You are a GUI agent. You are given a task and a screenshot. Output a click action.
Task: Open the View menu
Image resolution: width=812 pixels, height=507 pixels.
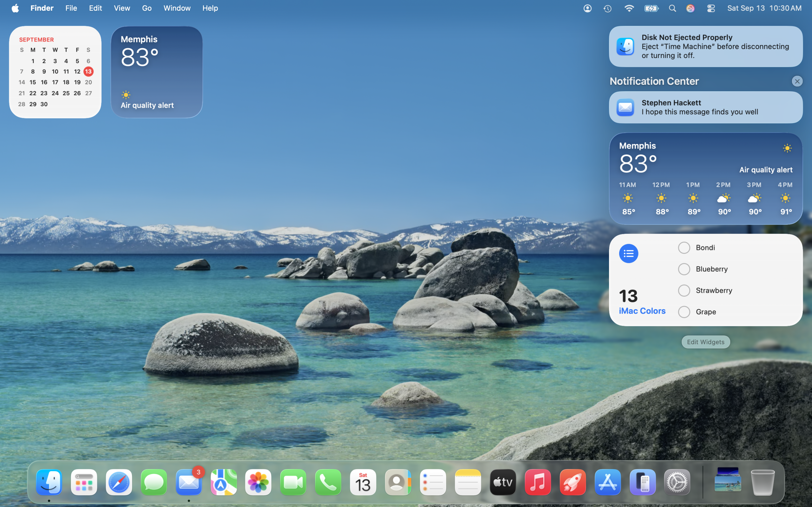tap(122, 8)
